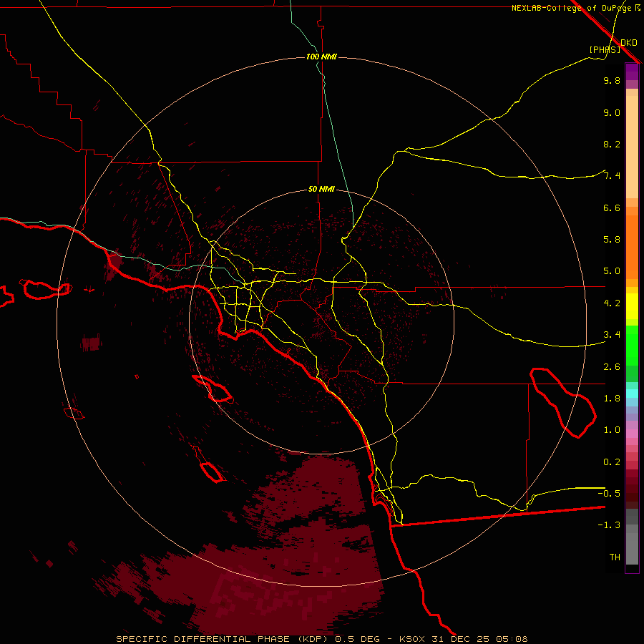Click the 1.0 legend scale value
Screen dimensions: 644x644
[x=612, y=430]
